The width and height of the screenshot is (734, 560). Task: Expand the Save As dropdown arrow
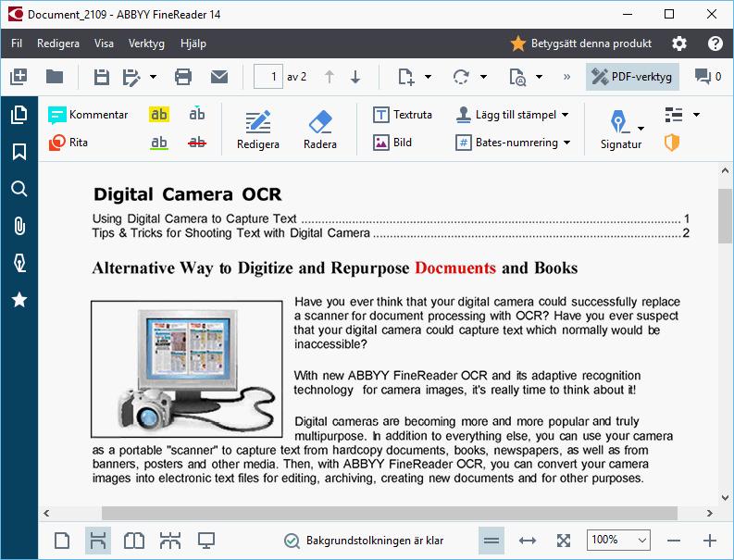(153, 77)
